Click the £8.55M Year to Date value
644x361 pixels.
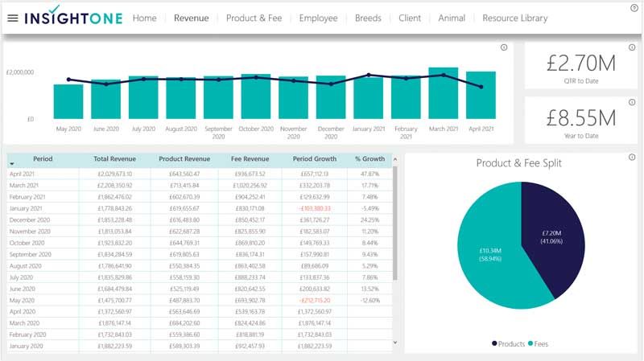point(580,118)
